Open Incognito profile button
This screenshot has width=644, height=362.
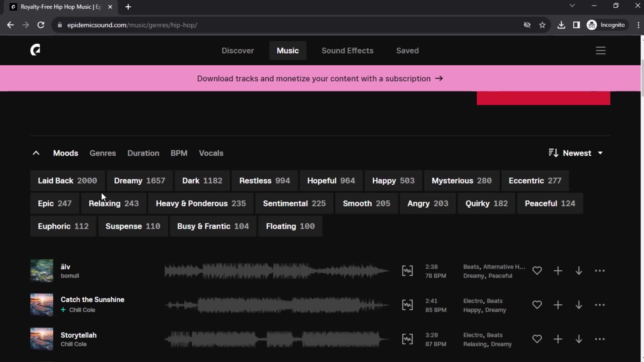coord(607,25)
